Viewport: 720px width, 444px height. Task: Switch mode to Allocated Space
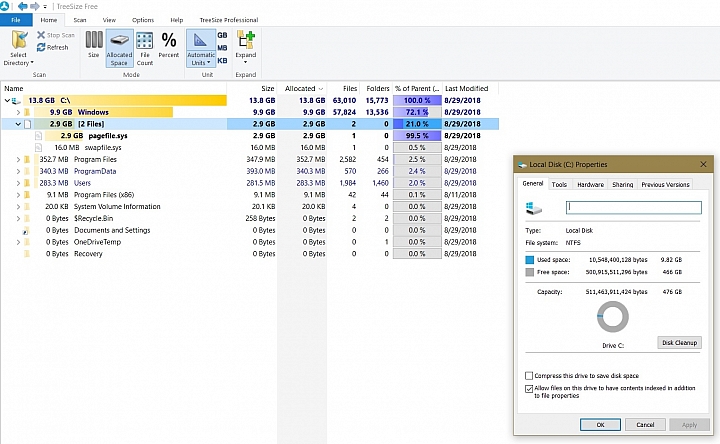click(119, 48)
